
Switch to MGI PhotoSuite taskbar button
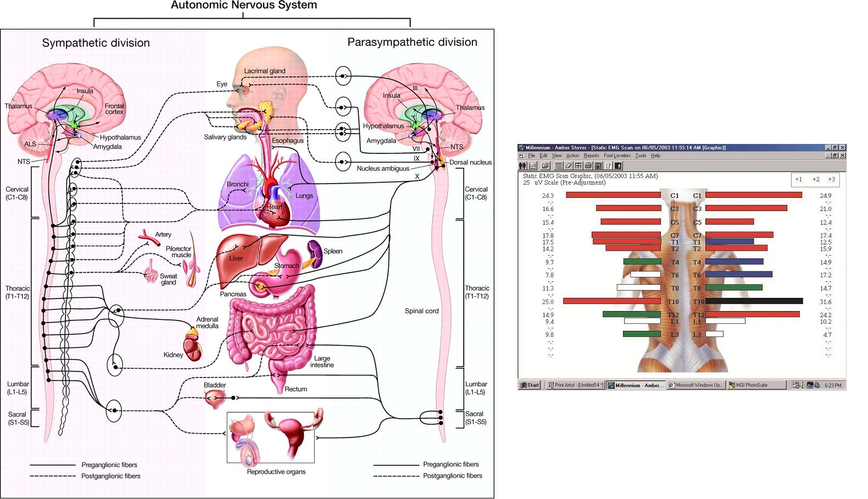[756, 385]
